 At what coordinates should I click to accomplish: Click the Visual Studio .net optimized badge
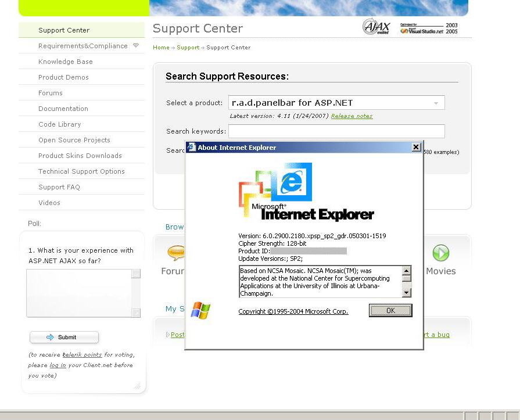pos(429,28)
